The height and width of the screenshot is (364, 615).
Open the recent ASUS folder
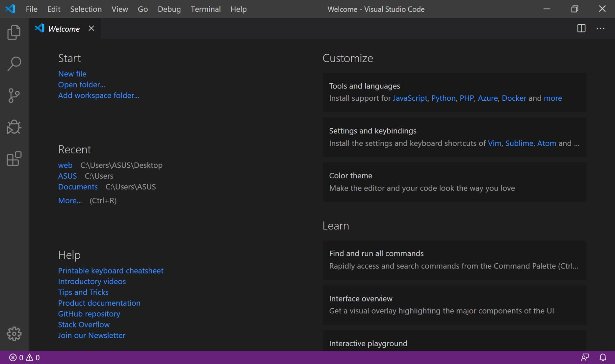click(x=67, y=176)
